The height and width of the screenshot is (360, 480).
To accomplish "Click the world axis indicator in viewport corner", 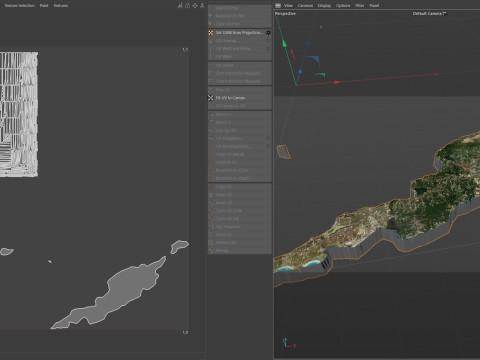I will click(x=289, y=343).
